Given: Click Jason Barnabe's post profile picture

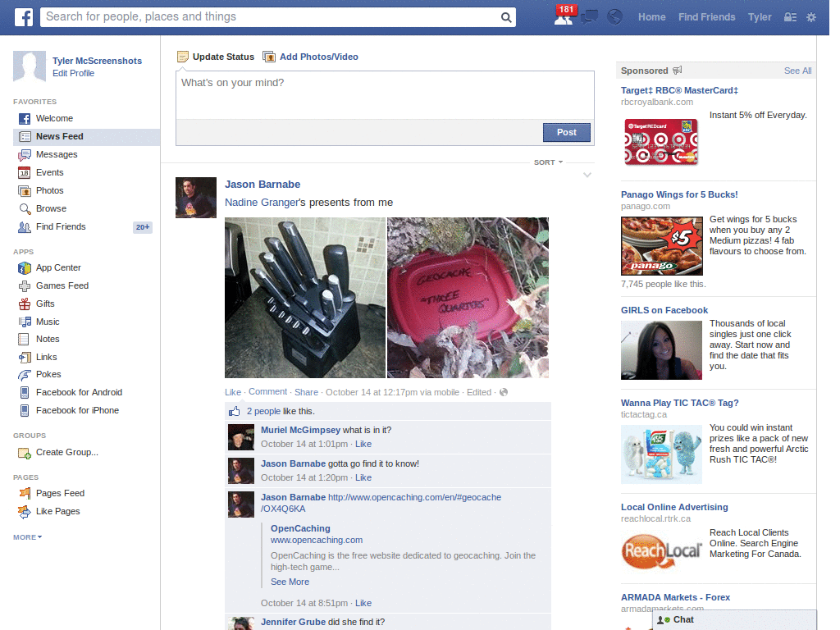Looking at the screenshot, I should (196, 198).
